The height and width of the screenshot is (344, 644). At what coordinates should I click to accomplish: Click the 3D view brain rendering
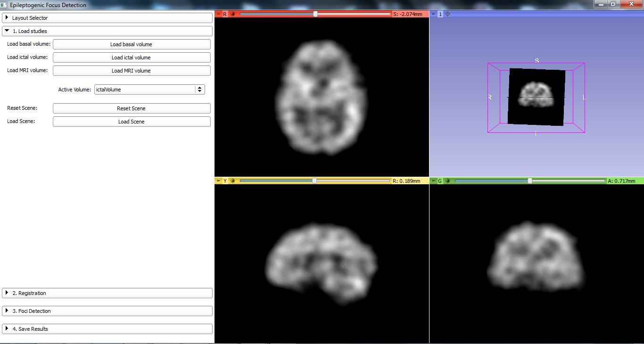[536, 94]
